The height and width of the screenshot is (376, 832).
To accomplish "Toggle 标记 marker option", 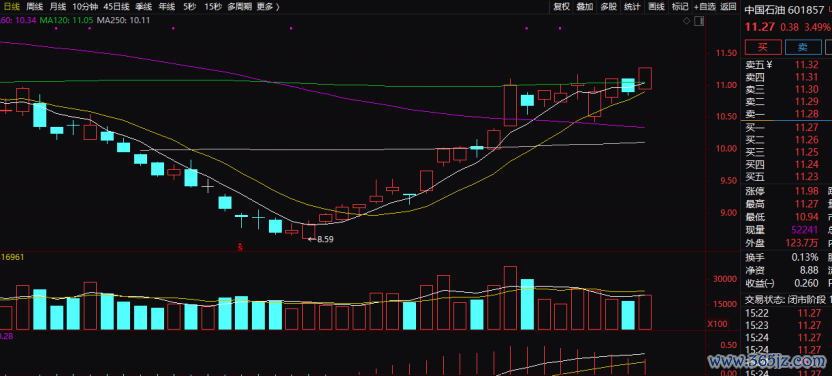I will coord(679,7).
